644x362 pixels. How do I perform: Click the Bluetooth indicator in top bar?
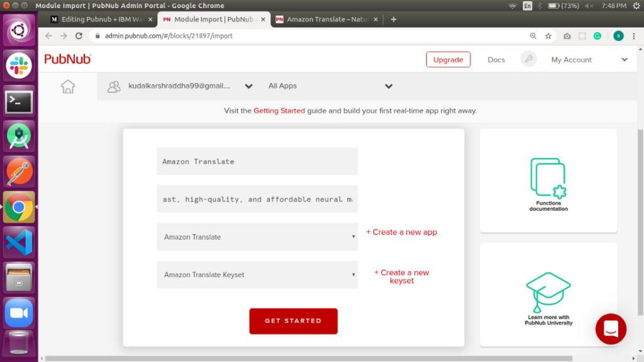click(540, 6)
